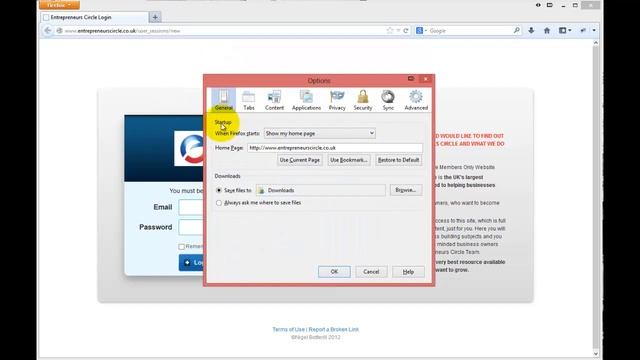Open the General options tab
The width and height of the screenshot is (640, 360).
click(223, 100)
